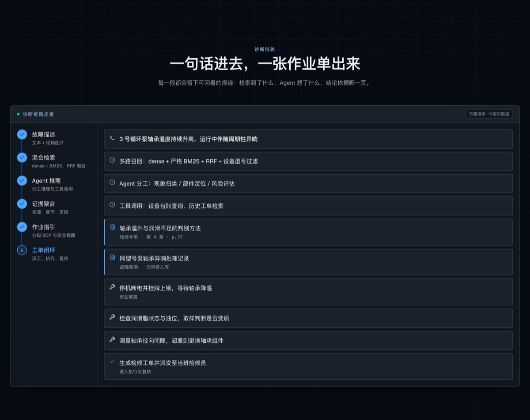Open the 同型号泵轴承异响处理记录 evidence card

pos(308,262)
